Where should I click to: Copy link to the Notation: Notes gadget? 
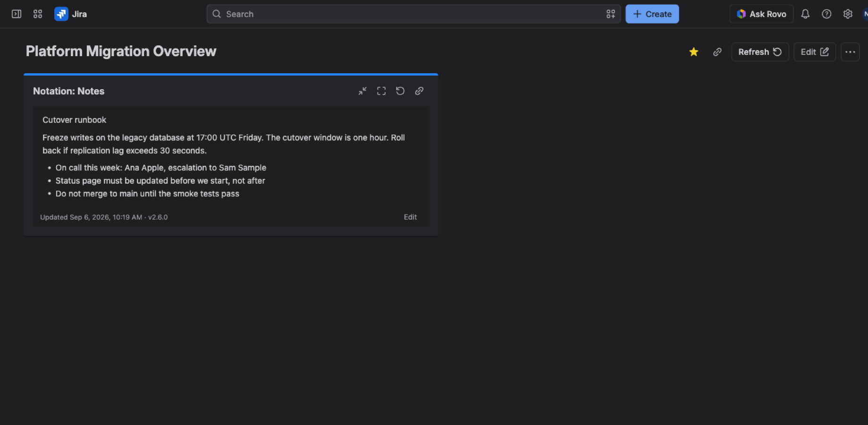pyautogui.click(x=419, y=91)
